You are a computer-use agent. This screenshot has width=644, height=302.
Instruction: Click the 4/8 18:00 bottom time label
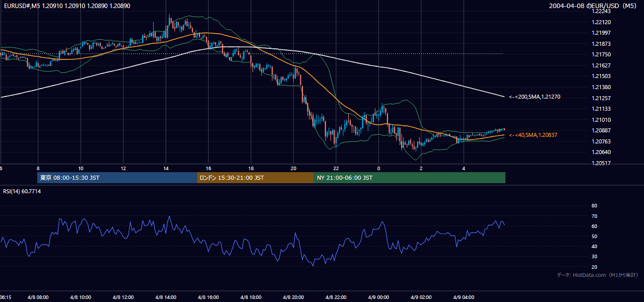[251, 297]
